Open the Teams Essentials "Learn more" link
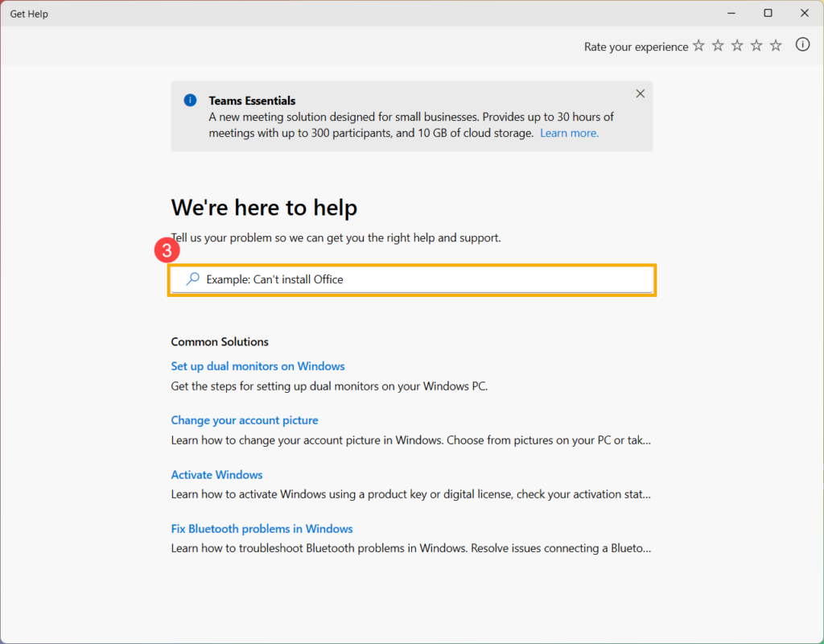 (569, 133)
